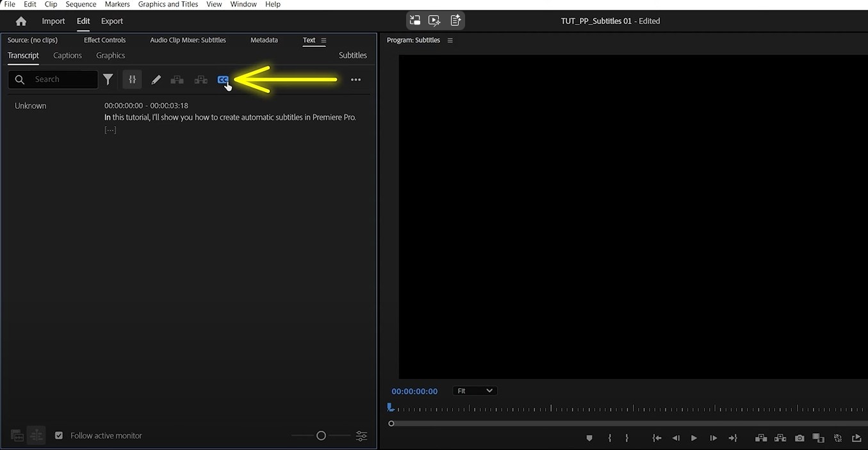Click the Export Frame camera icon
Screen dimensions: 868x450
point(799,438)
